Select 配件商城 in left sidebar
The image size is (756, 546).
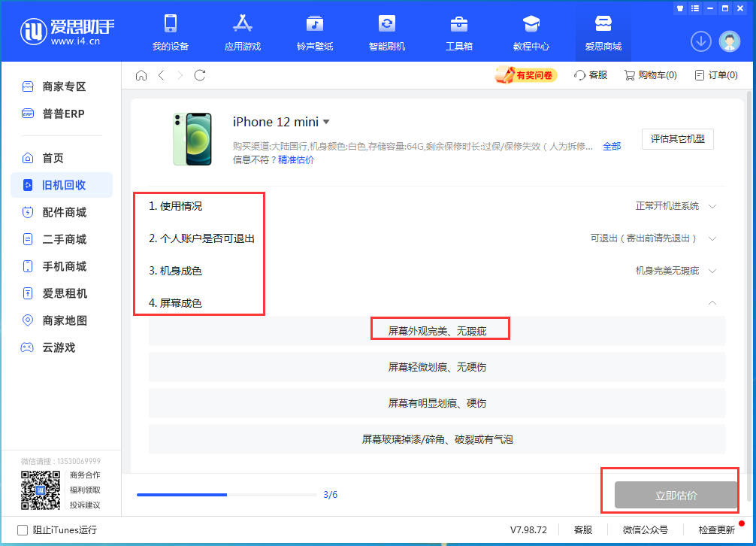[63, 212]
